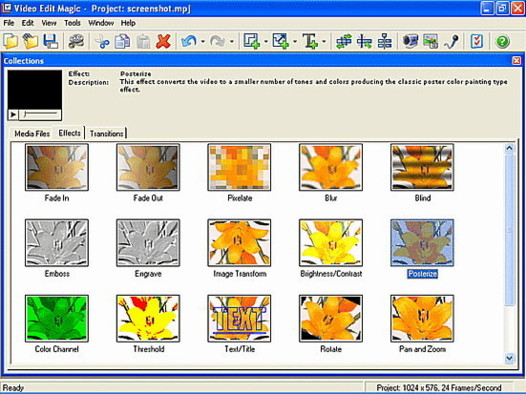Viewport: 526px width, 394px height.
Task: Select the Engrave effect thumbnail
Action: 148,243
